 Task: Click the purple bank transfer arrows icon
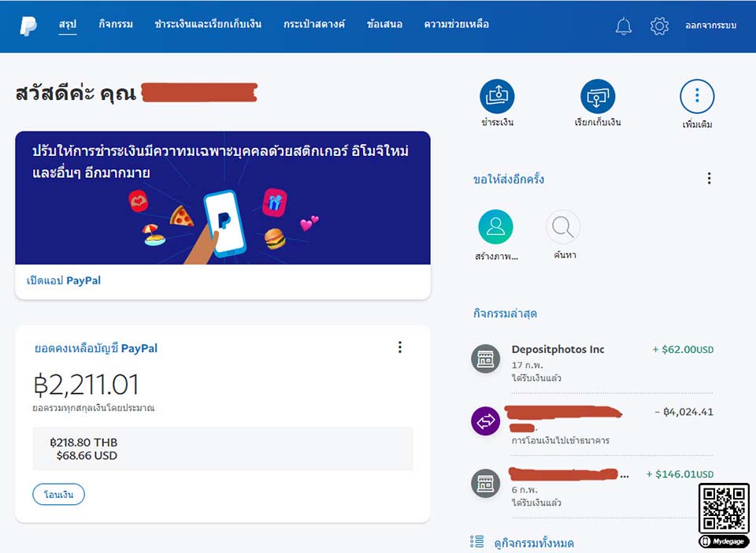click(x=486, y=421)
